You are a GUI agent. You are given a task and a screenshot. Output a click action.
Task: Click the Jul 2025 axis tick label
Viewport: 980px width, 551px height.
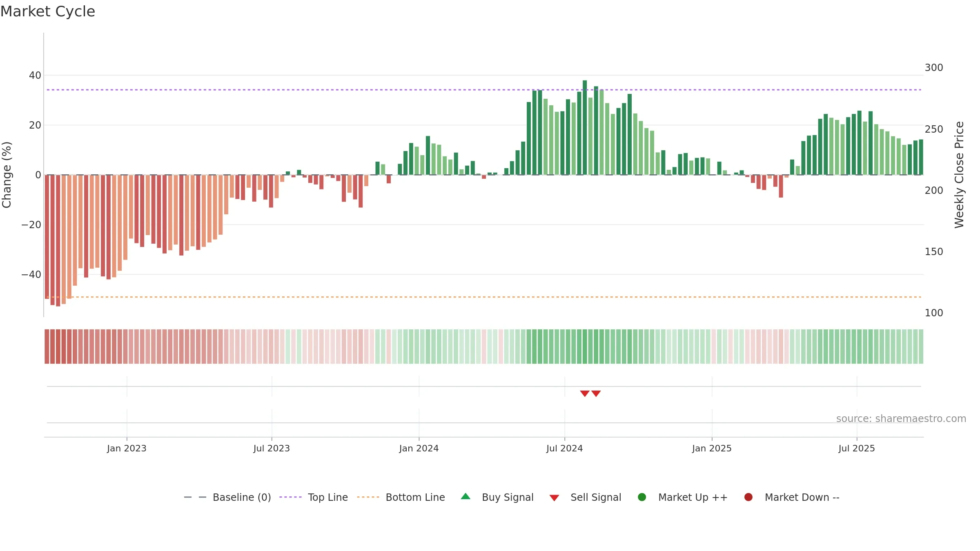click(x=857, y=449)
